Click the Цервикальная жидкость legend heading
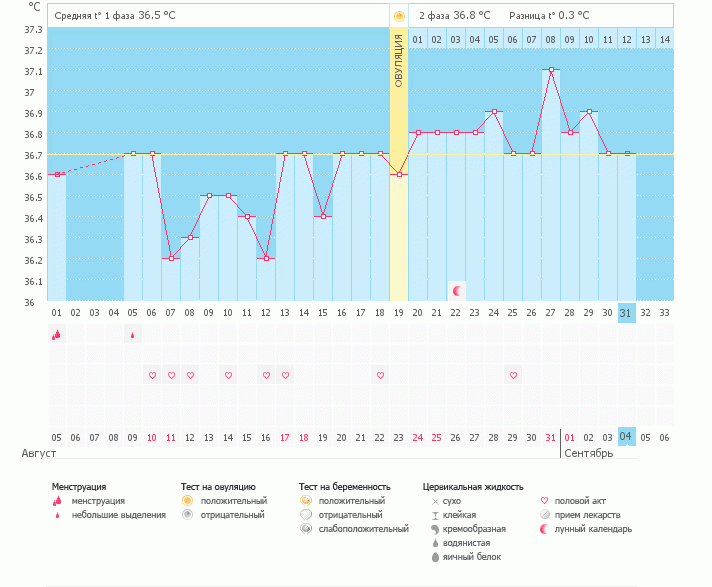 (x=473, y=487)
